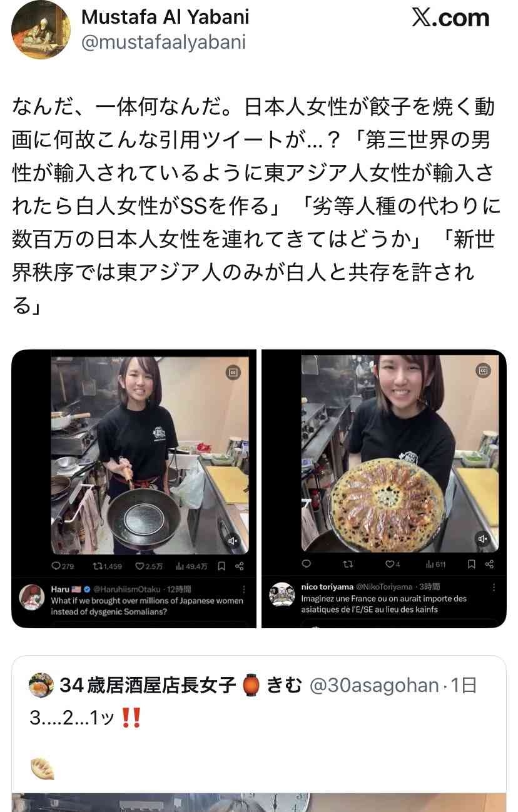Bookmark the left embedded tweet
Screen dimensions: 518x812
[221, 566]
